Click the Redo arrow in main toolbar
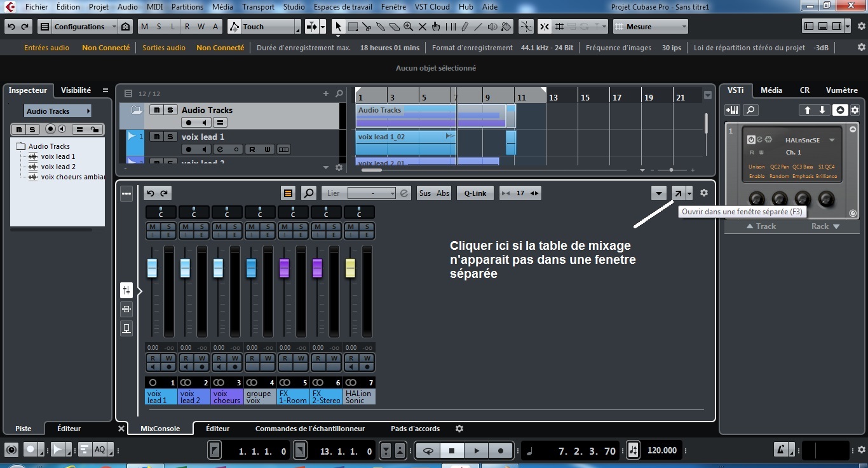Viewport: 868px width, 468px height. click(x=25, y=27)
